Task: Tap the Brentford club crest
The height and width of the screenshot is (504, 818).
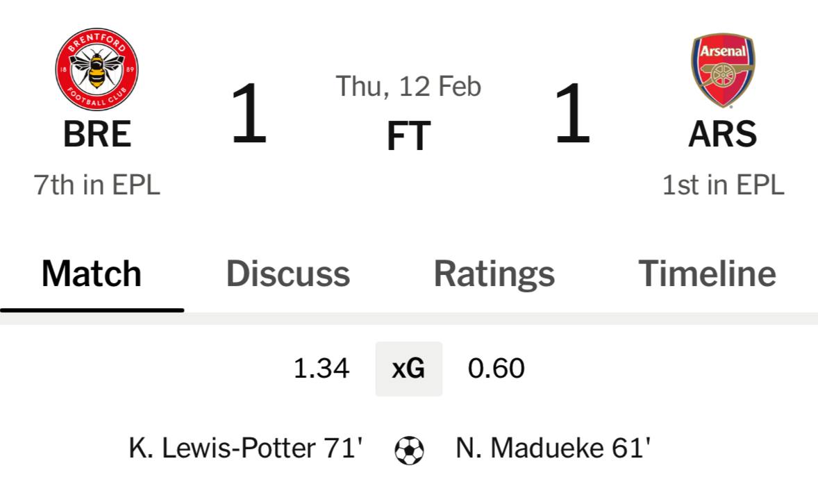Action: point(97,69)
